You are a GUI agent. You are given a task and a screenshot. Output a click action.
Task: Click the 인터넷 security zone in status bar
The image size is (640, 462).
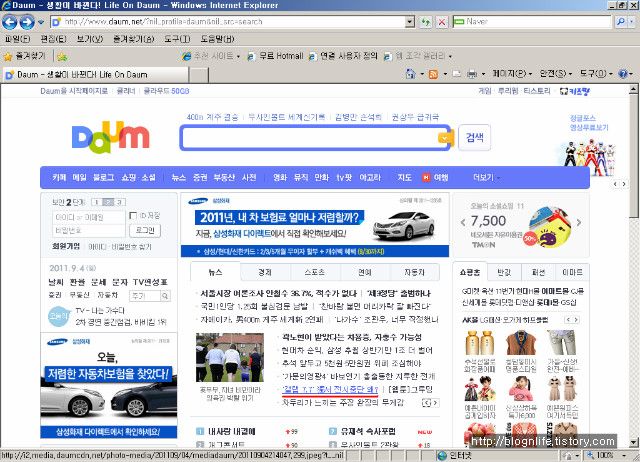coord(454,455)
